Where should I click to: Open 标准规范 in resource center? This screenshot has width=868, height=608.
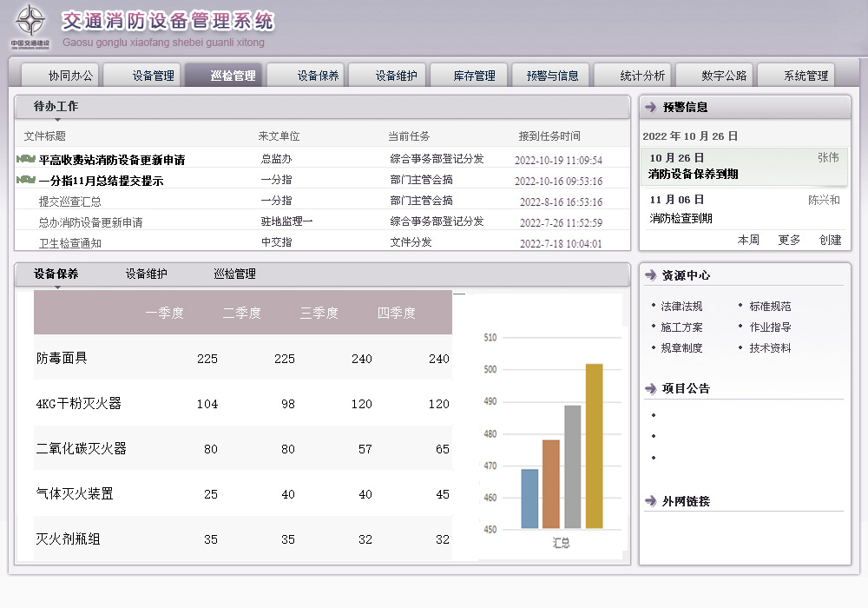coord(770,307)
